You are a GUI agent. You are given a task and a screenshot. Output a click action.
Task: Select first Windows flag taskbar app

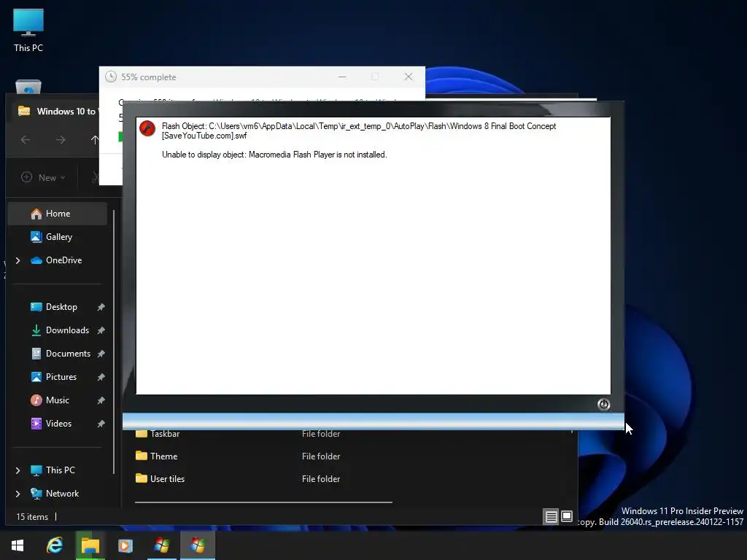pos(161,545)
